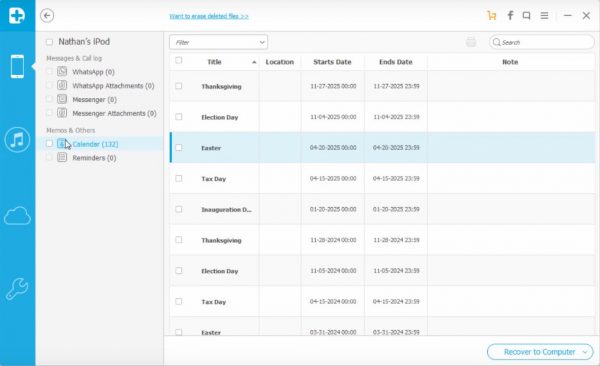The width and height of the screenshot is (600, 366).
Task: Open the device recovery phone icon
Action: point(17,66)
